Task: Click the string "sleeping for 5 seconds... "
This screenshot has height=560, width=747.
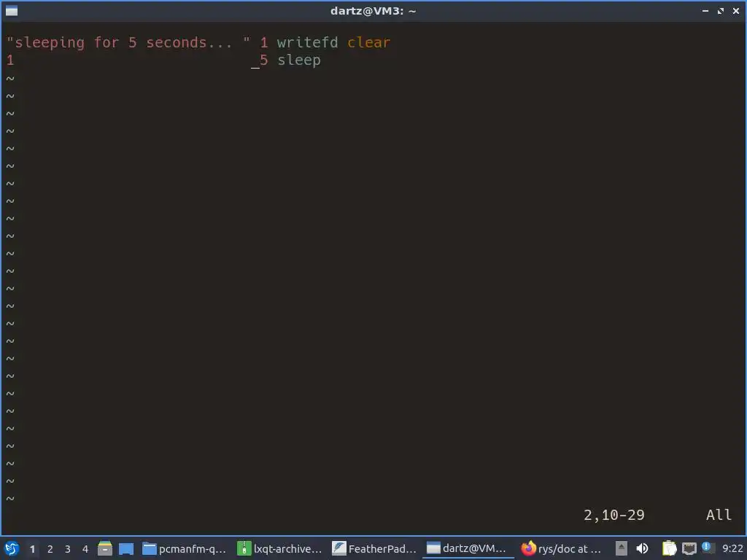Action: (x=128, y=43)
